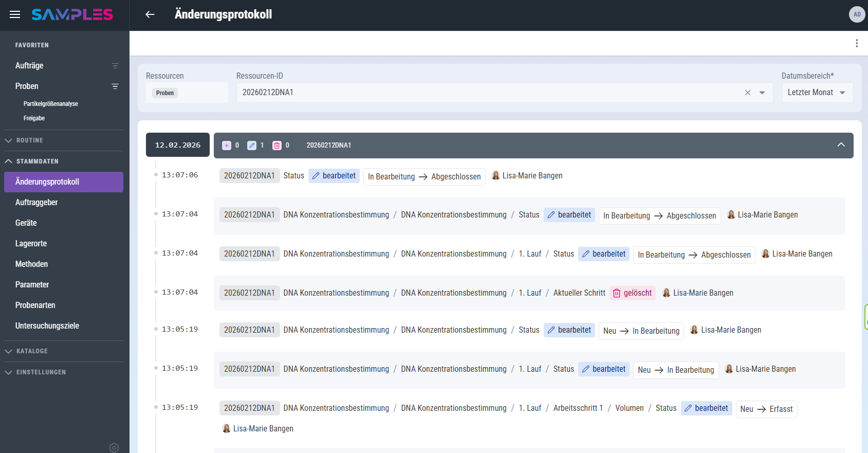This screenshot has height=453, width=868.
Task: Click the deleted-count trash icon in date header
Action: pyautogui.click(x=277, y=146)
